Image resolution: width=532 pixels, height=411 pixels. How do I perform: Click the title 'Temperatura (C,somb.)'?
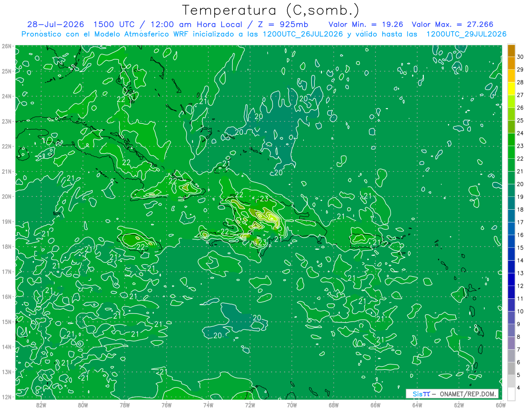[271, 10]
